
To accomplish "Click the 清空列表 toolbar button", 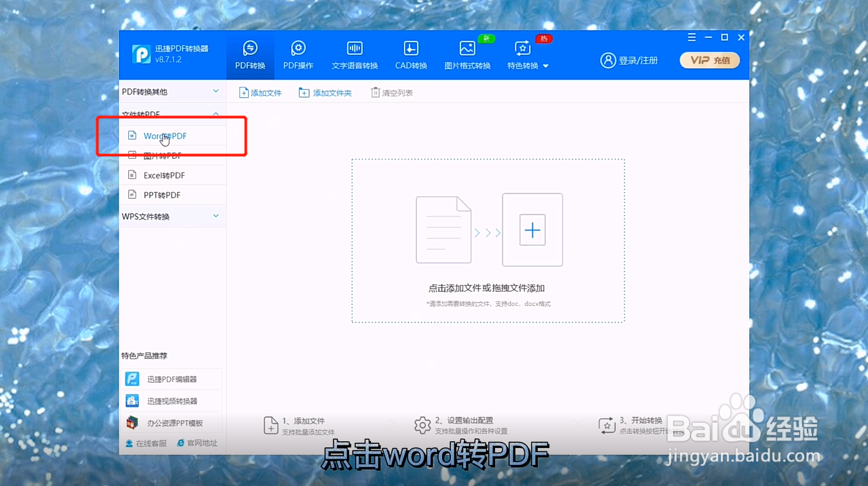I will pyautogui.click(x=392, y=93).
